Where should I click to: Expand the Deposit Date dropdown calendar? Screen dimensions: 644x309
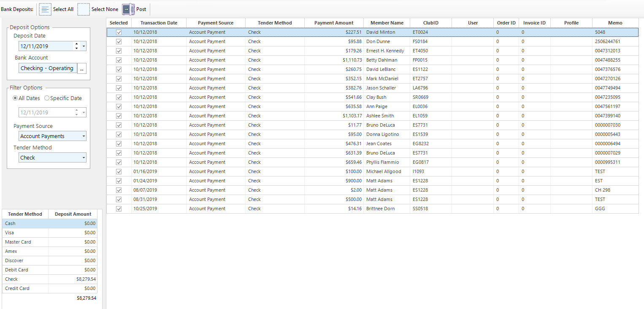pyautogui.click(x=84, y=46)
